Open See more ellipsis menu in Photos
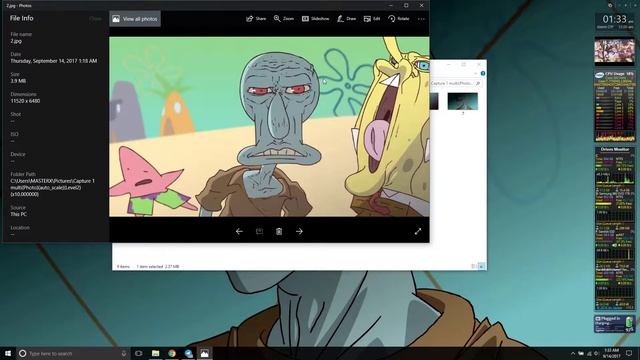This screenshot has height=360, width=640. [421, 19]
